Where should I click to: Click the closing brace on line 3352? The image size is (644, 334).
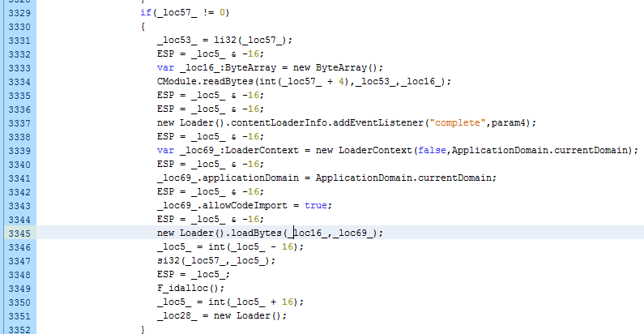[143, 329]
